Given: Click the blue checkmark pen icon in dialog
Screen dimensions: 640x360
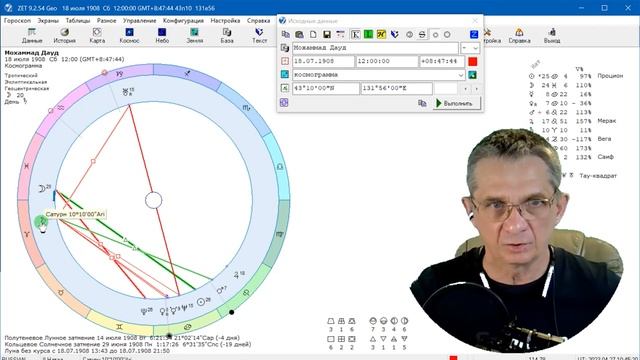Looking at the screenshot, I should pos(394,34).
